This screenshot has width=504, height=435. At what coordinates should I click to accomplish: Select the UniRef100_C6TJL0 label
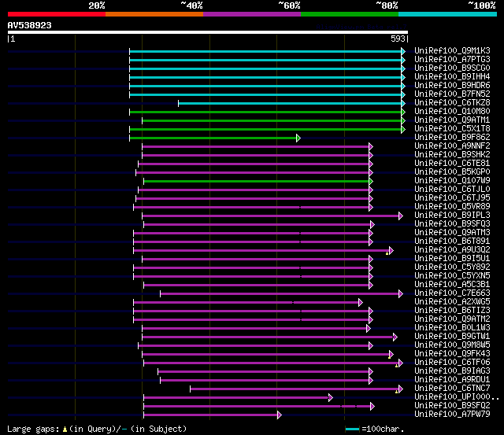point(452,190)
